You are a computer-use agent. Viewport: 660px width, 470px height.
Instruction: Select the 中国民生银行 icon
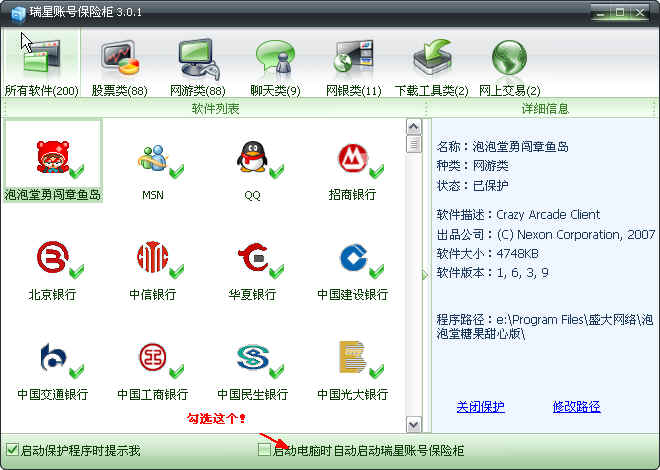(x=252, y=370)
